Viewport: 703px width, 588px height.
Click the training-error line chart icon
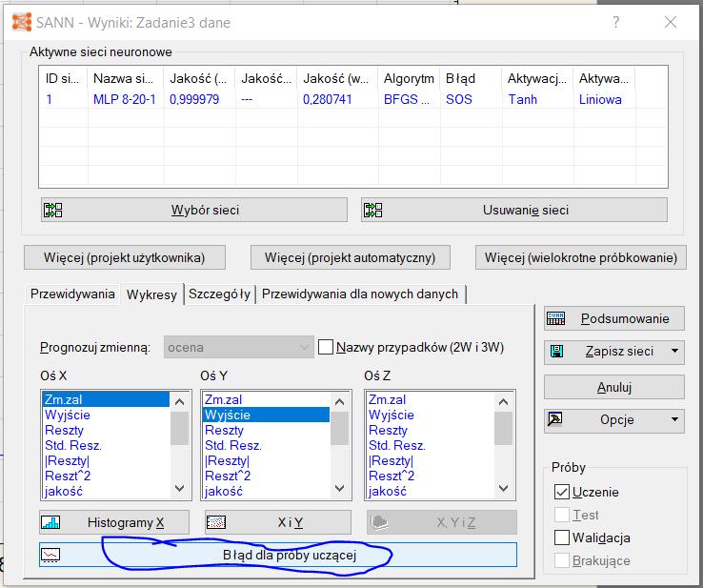[x=50, y=556]
